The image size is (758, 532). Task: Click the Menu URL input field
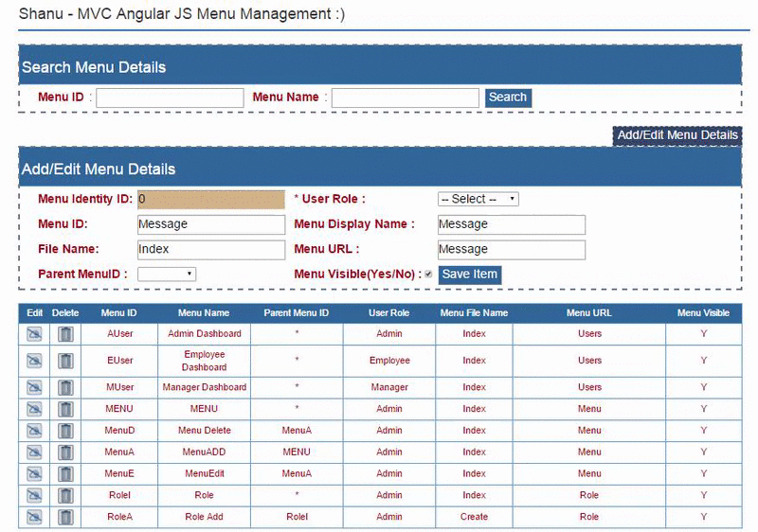click(512, 250)
